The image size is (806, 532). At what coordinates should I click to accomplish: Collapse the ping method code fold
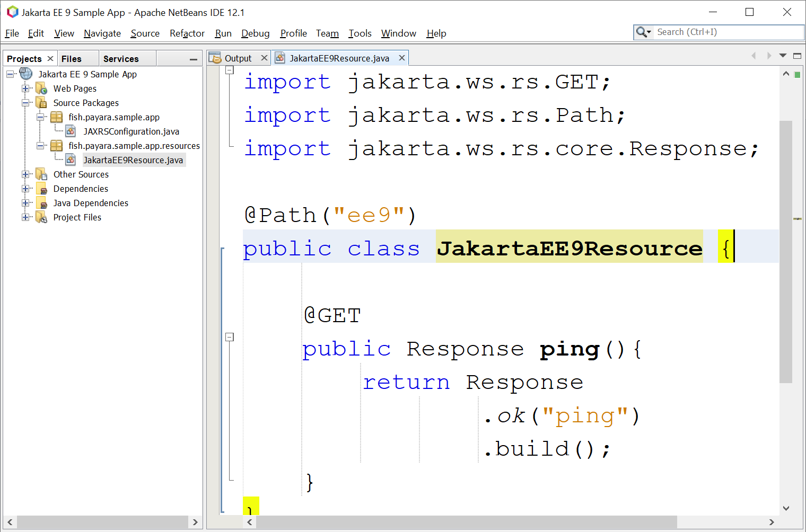click(x=230, y=337)
